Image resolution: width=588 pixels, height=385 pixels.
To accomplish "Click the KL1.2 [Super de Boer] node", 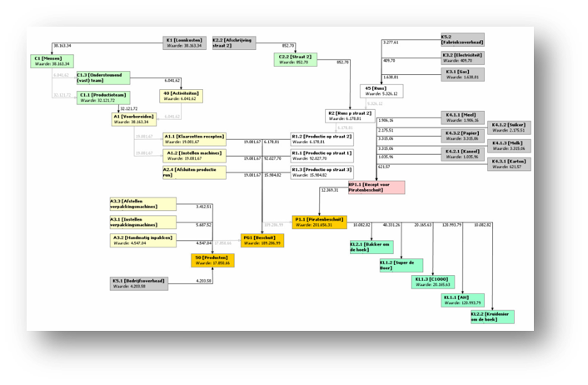I will [401, 265].
